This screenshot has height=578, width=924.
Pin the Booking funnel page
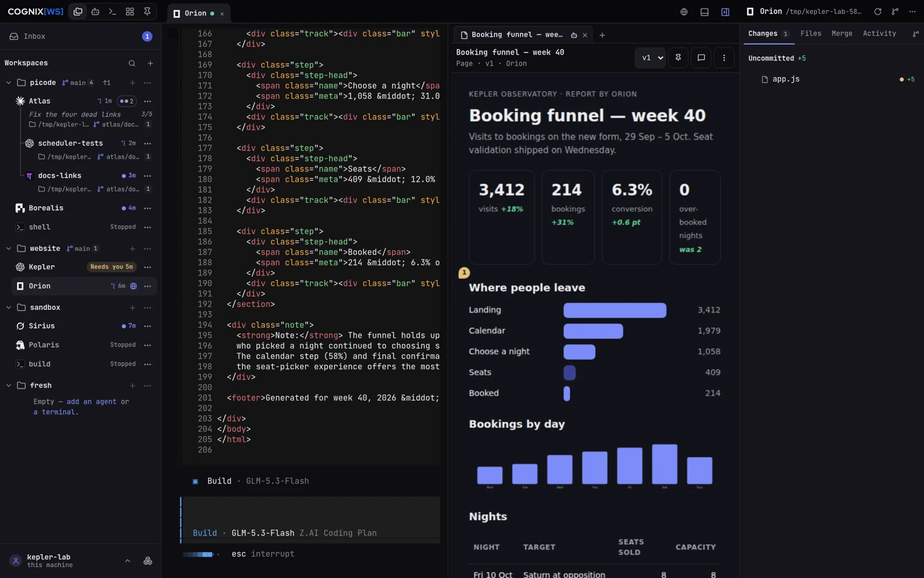678,58
